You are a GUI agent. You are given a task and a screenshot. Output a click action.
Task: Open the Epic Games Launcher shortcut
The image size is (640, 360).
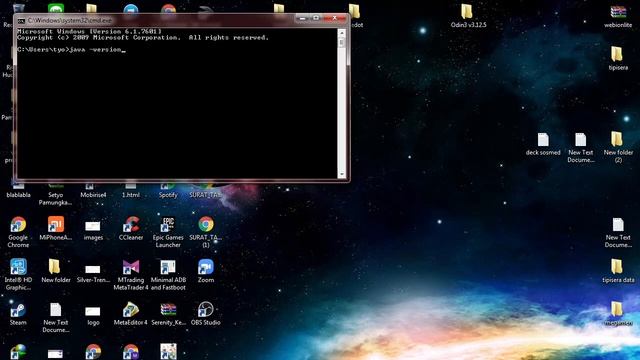click(168, 232)
